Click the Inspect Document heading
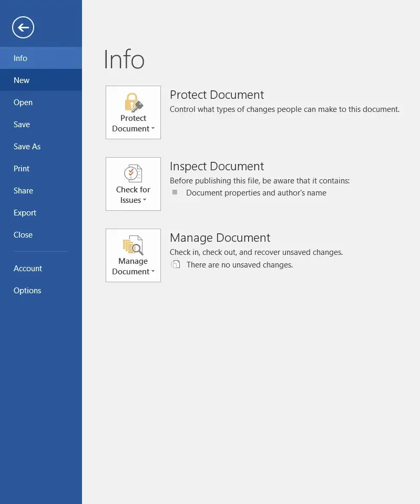 (x=217, y=166)
